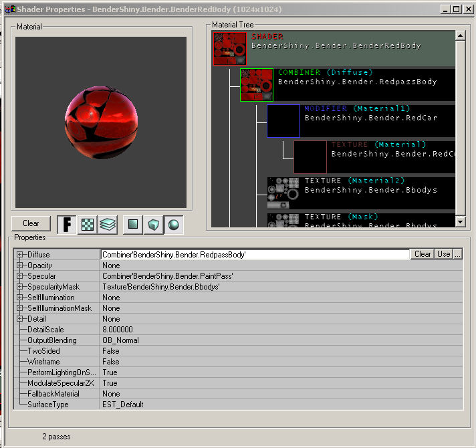This screenshot has width=476, height=448.
Task: Select the MODIFIER RedCar blue-bordered thumbnail
Action: 283,121
